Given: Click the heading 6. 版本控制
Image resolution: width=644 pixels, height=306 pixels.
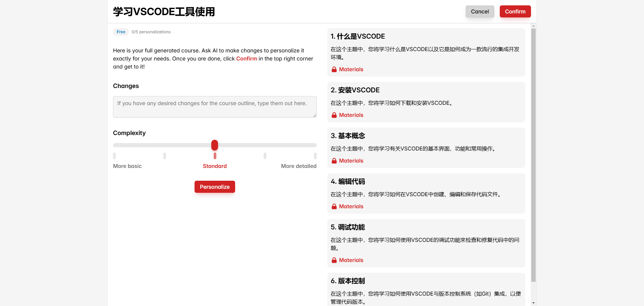Looking at the screenshot, I should coord(348,281).
